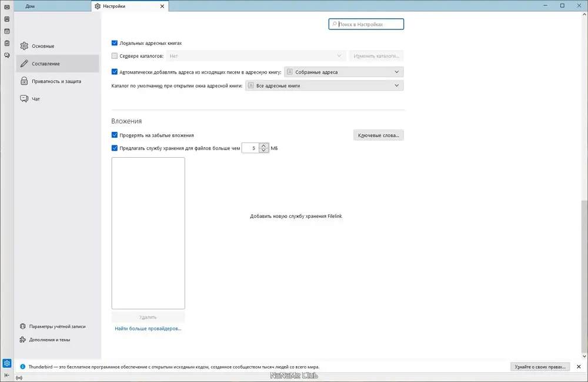Image resolution: width=588 pixels, height=382 pixels.
Task: Click the Приватность и защита lock icon
Action: tap(24, 81)
